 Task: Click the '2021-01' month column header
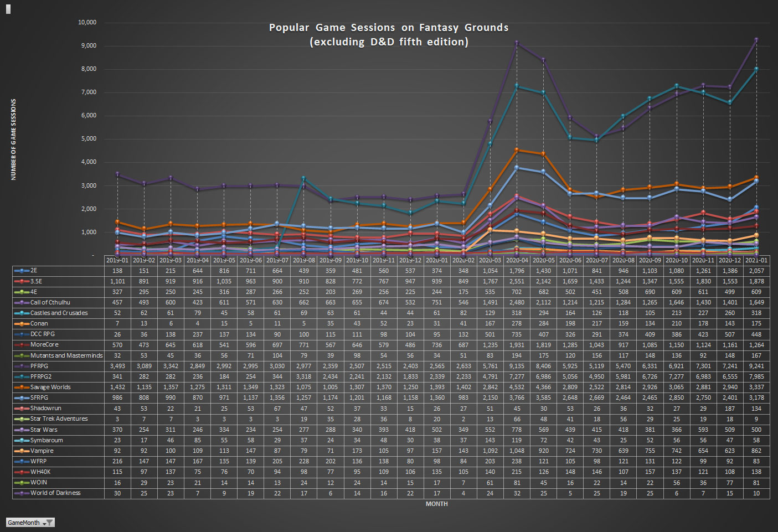coord(756,260)
